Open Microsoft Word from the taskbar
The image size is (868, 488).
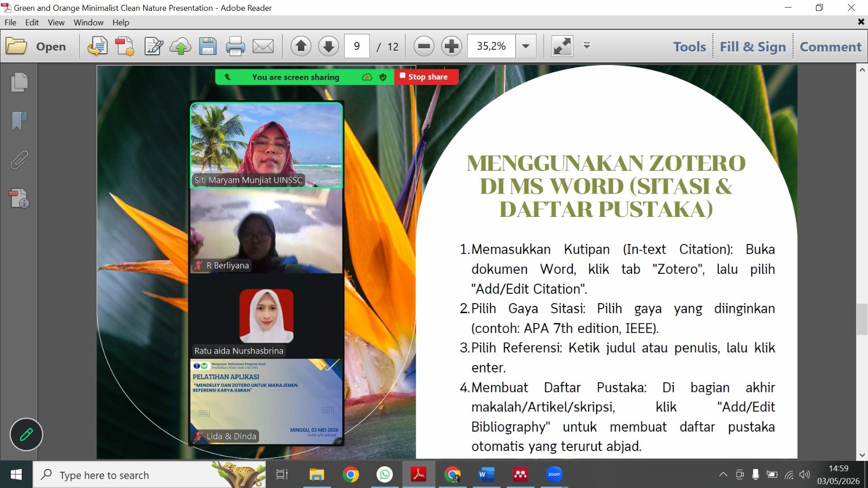pos(486,474)
